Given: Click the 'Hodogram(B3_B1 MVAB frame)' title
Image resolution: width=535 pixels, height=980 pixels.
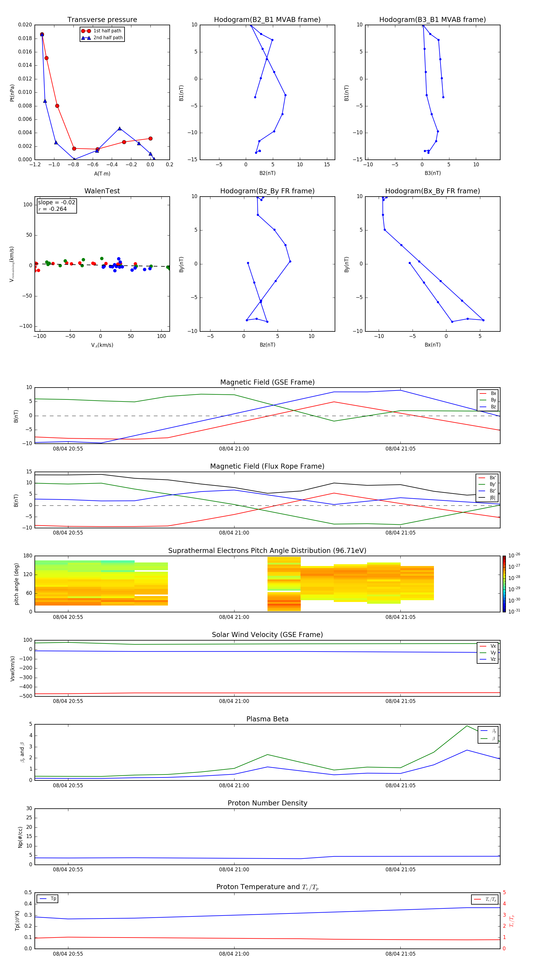Looking at the screenshot, I should point(432,19).
